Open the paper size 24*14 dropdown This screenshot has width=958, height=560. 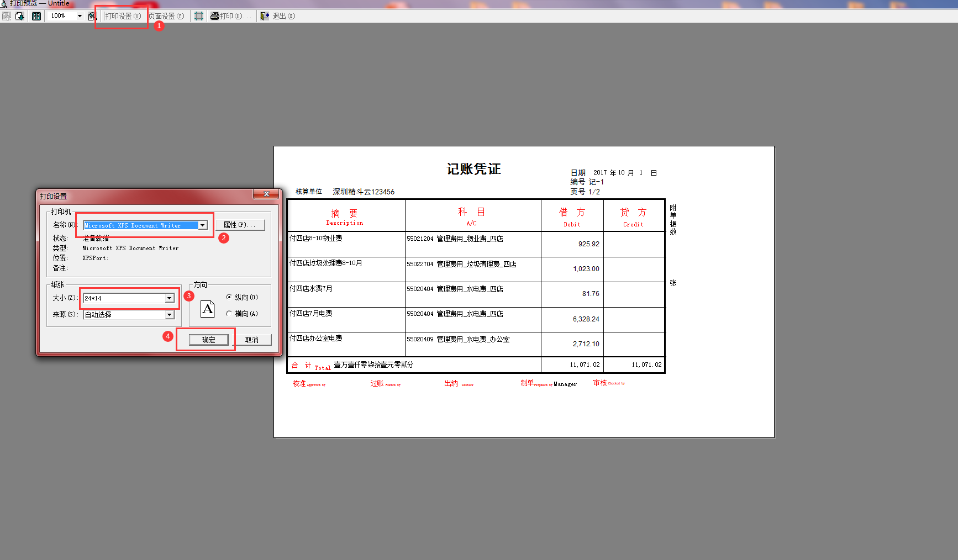pos(170,298)
